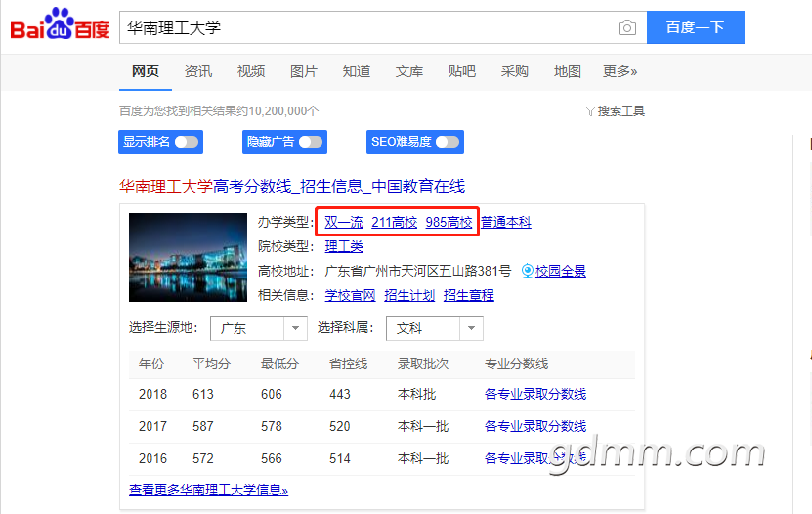This screenshot has height=514, width=812.
Task: Click the university campus night thumbnail
Action: click(x=188, y=257)
